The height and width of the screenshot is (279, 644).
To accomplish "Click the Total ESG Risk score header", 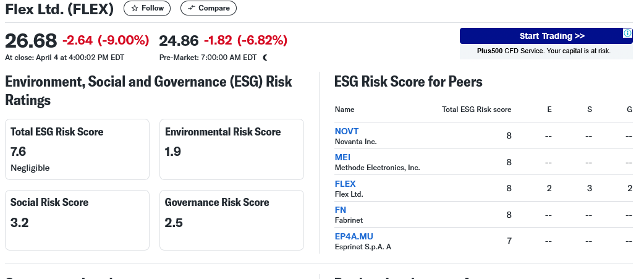I will (477, 109).
